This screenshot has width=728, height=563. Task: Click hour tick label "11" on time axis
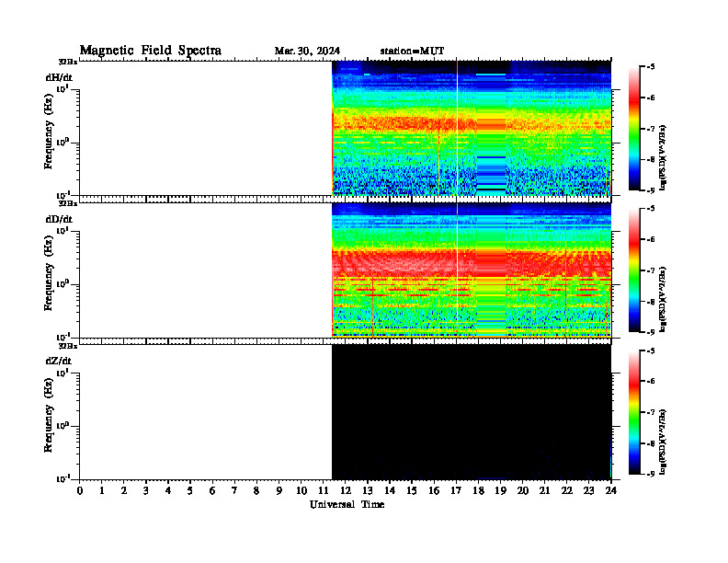pos(324,491)
